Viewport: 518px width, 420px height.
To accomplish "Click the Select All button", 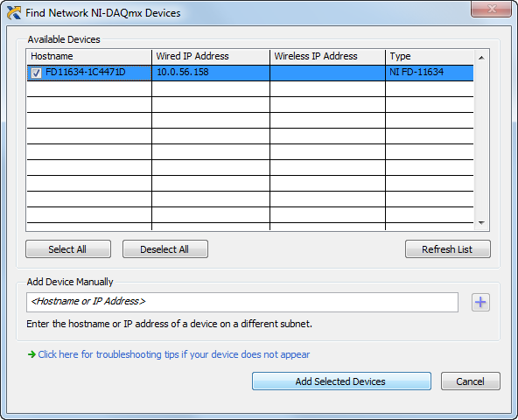I will [x=68, y=249].
